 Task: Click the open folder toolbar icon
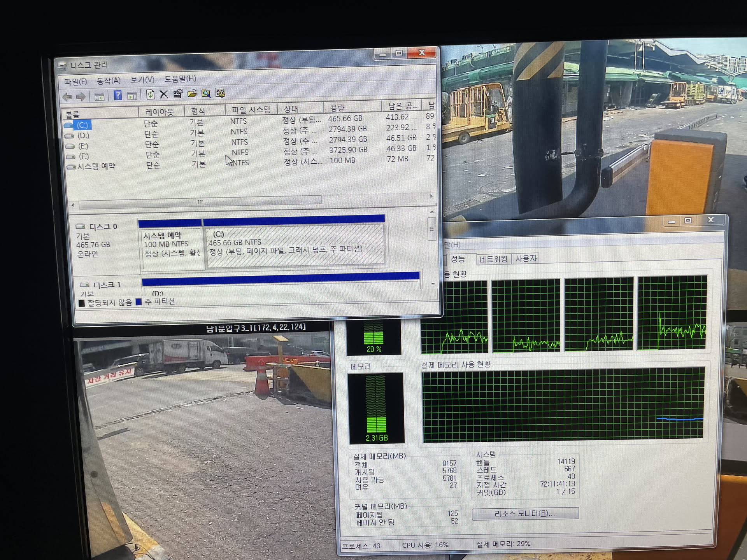192,93
